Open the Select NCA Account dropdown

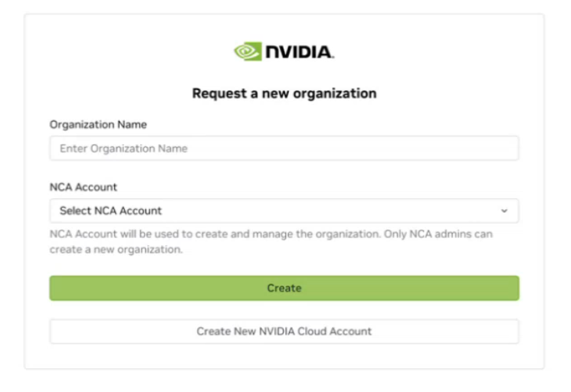pos(284,211)
